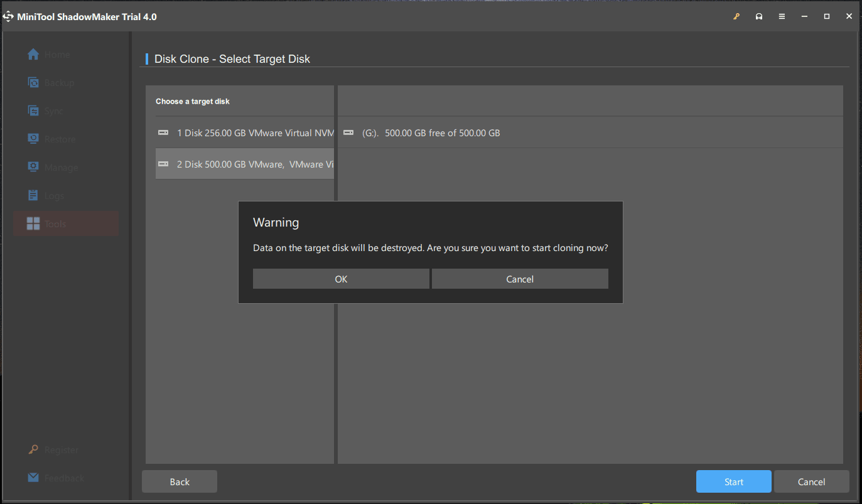Image resolution: width=862 pixels, height=504 pixels.
Task: Click the Register key icon in sidebar
Action: tap(34, 449)
